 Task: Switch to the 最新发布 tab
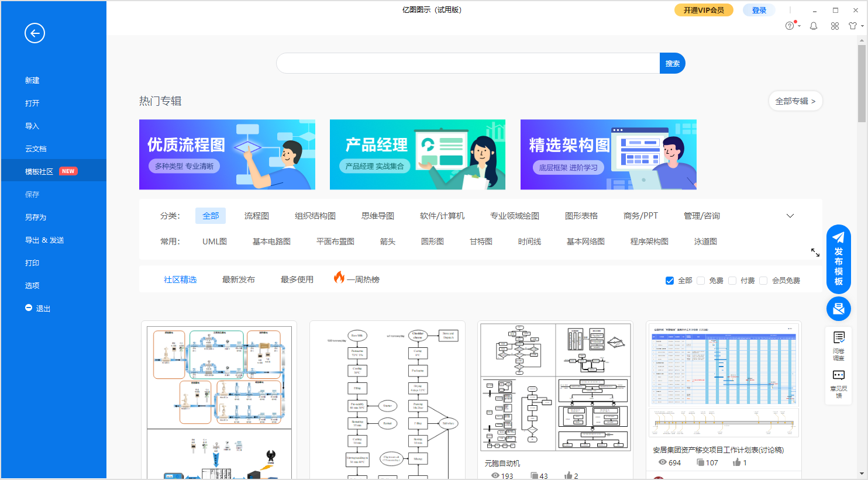point(239,279)
